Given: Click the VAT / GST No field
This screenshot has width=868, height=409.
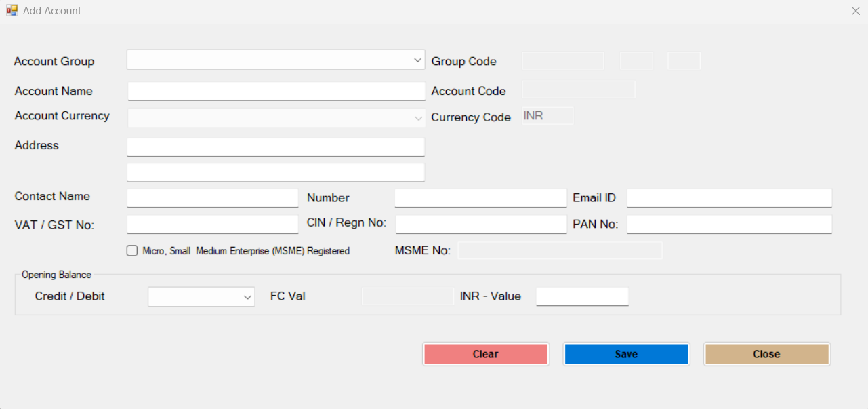Looking at the screenshot, I should (x=213, y=224).
